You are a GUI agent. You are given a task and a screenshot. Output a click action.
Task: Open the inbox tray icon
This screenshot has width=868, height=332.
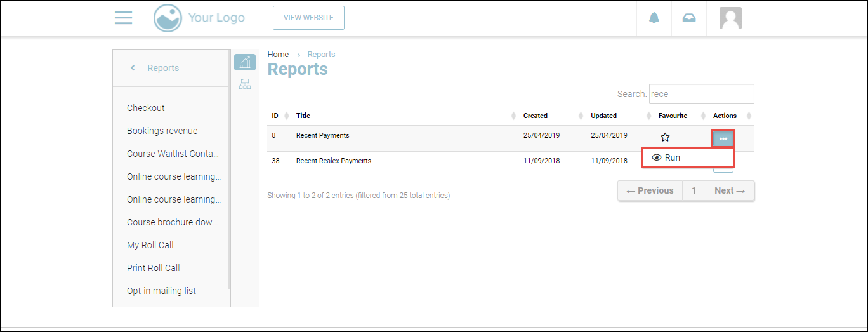tap(688, 18)
